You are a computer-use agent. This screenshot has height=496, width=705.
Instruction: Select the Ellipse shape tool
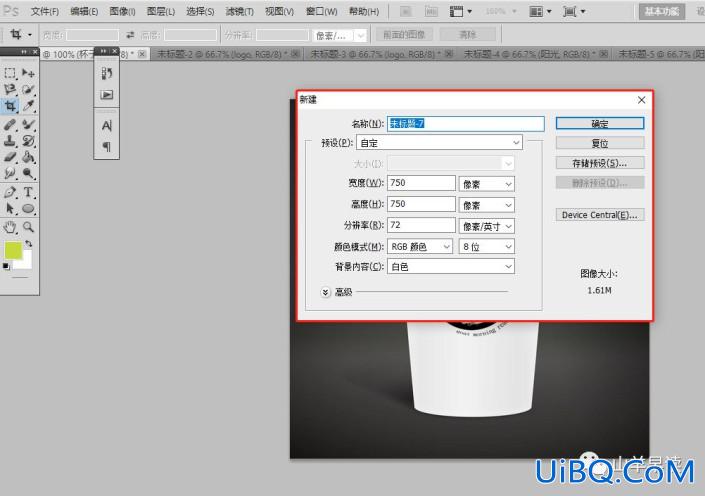pos(28,209)
